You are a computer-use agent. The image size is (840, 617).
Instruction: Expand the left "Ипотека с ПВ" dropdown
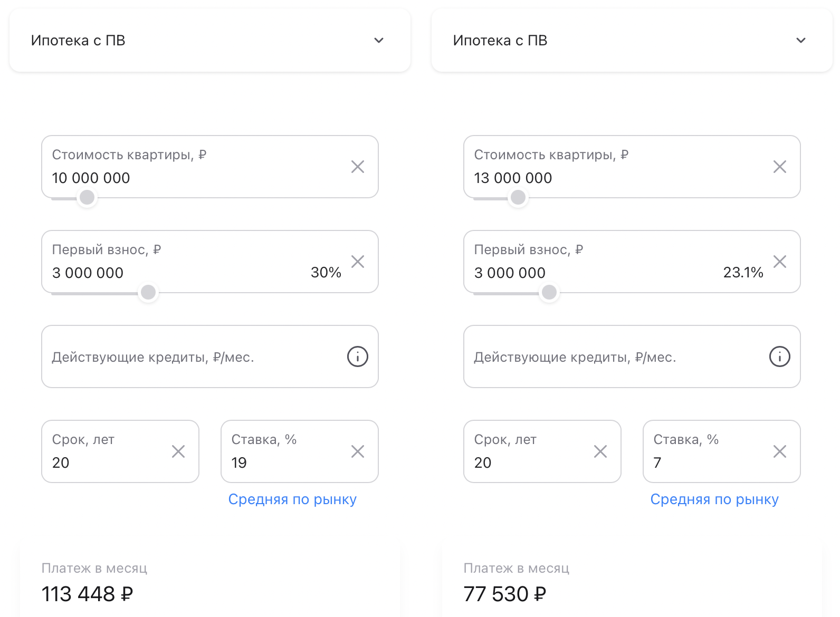tap(379, 41)
